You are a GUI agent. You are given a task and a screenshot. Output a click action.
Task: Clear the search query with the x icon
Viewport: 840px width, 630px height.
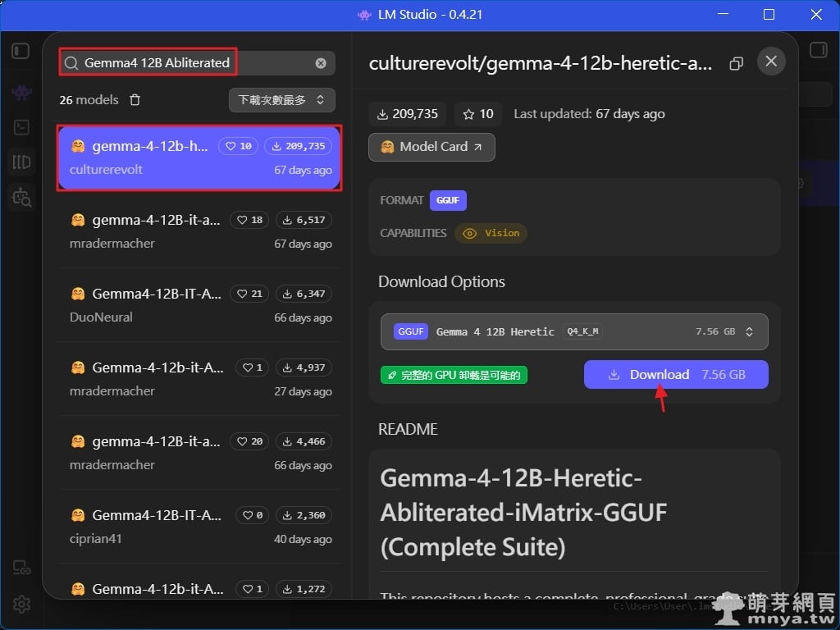[x=321, y=63]
